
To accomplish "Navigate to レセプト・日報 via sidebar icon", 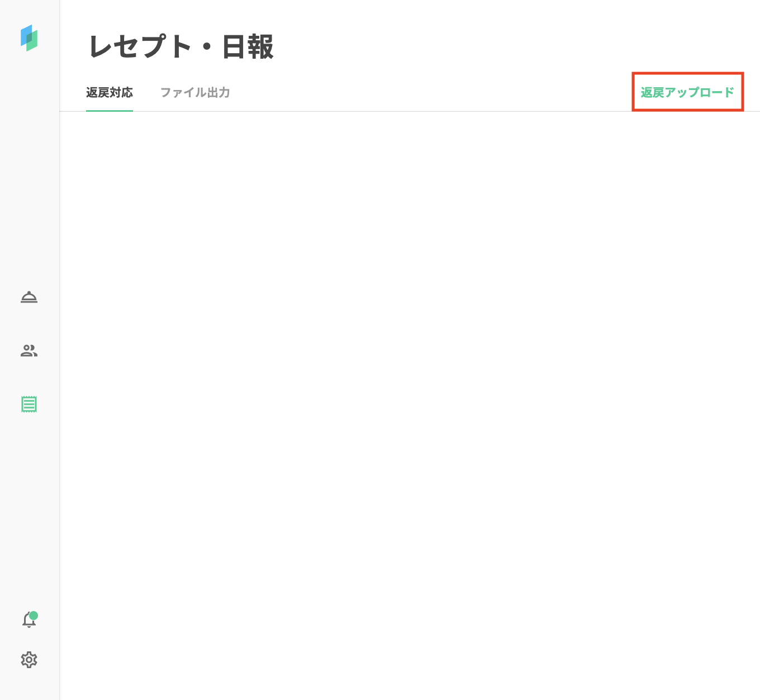I will pyautogui.click(x=29, y=404).
